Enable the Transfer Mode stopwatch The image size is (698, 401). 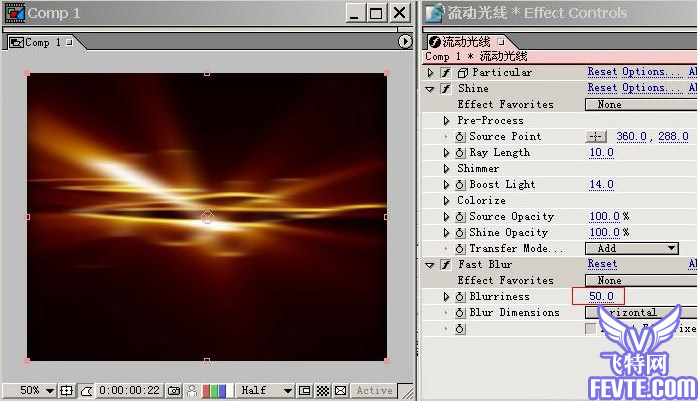coord(460,249)
